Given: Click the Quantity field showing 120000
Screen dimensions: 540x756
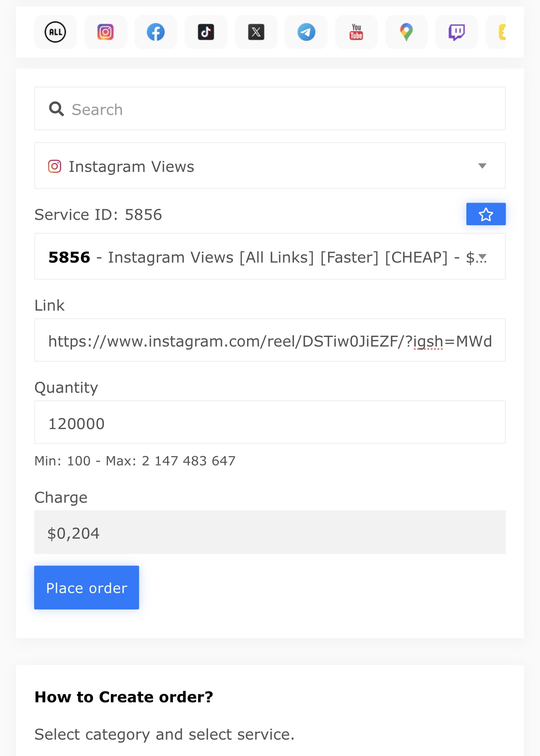Looking at the screenshot, I should point(270,423).
